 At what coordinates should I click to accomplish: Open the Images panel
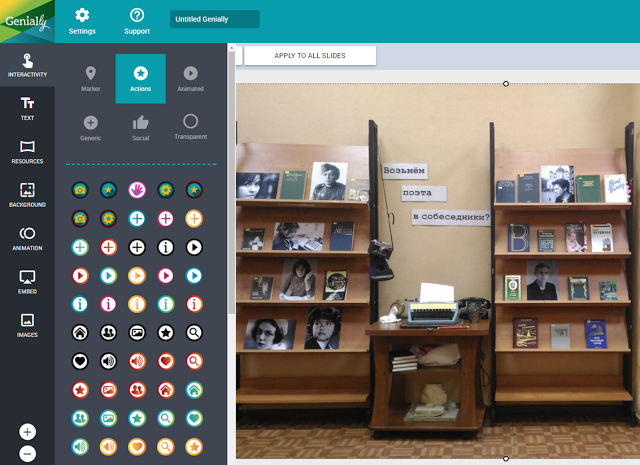(27, 324)
